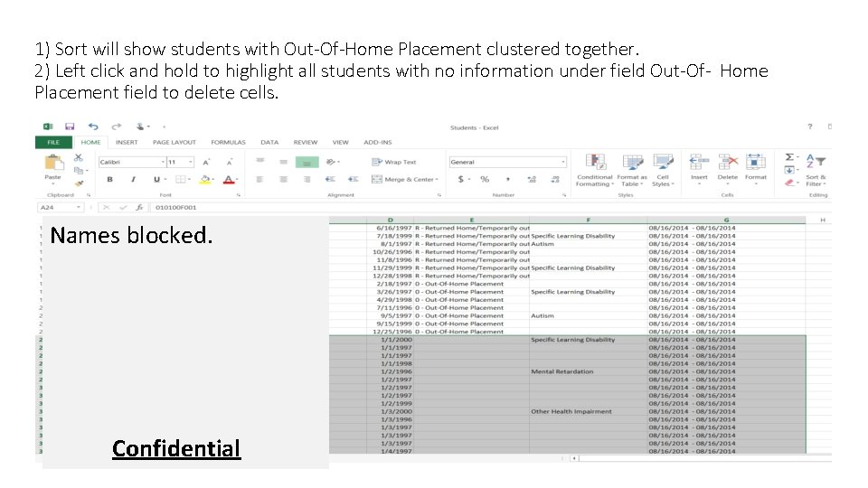The width and height of the screenshot is (868, 488).
Task: Click the Paste clipboard icon
Action: 53,163
